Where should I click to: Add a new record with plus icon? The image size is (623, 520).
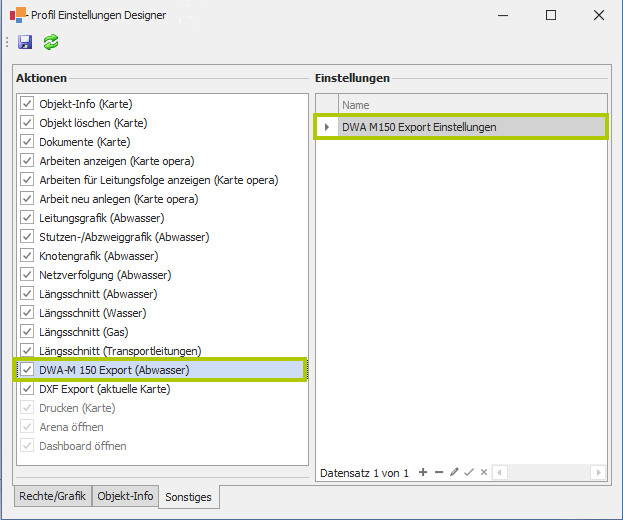pos(423,472)
